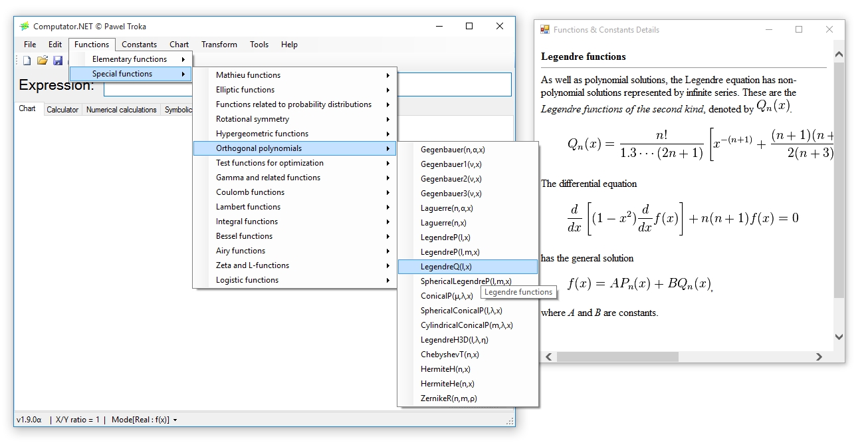Expand the Coulomb functions submenu

point(294,192)
